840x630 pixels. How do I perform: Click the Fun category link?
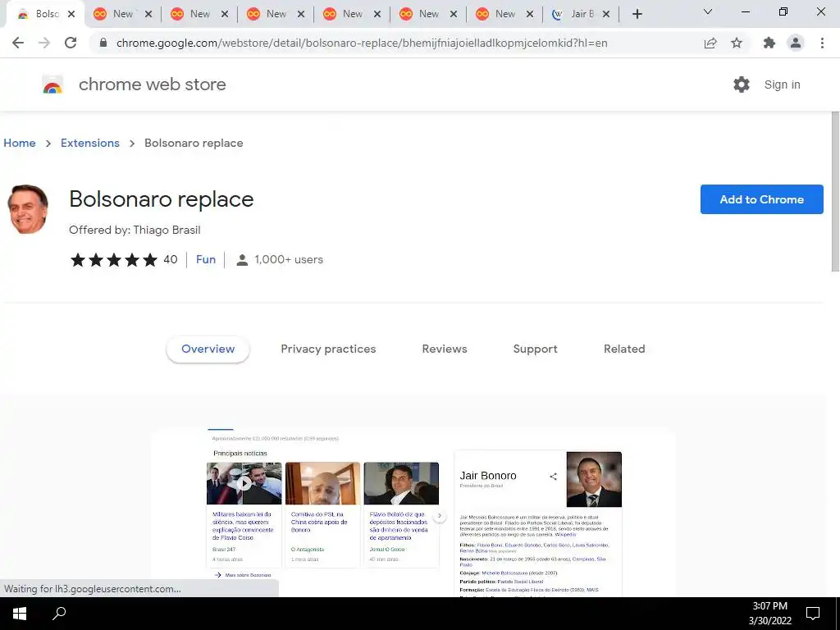pyautogui.click(x=206, y=259)
